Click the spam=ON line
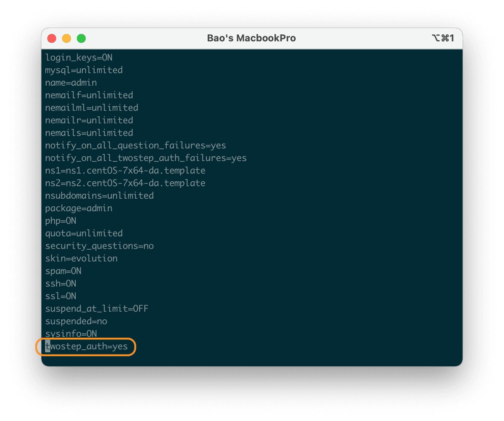Image resolution: width=504 pixels, height=421 pixels. pos(63,271)
